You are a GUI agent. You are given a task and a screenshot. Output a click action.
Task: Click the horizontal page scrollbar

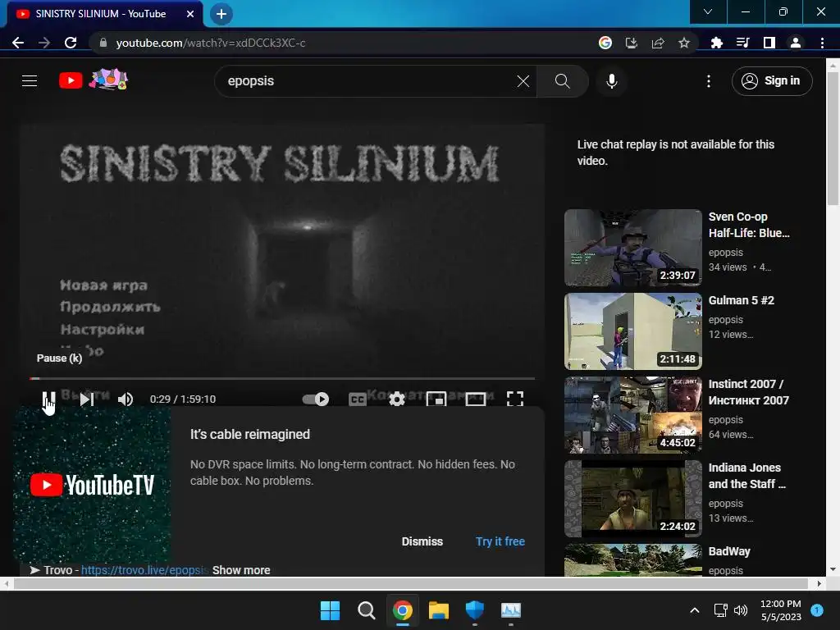(x=412, y=583)
